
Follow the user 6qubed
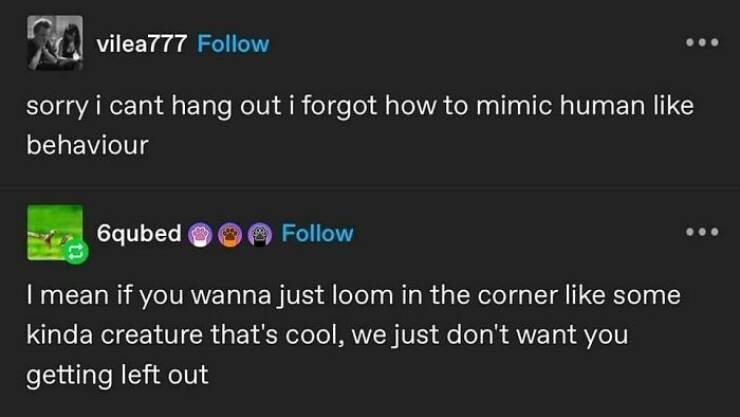click(317, 234)
